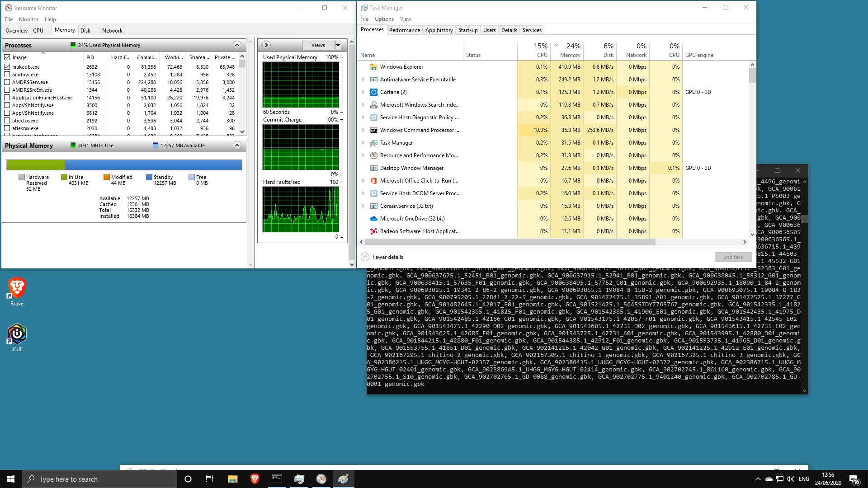Check the ApplicationFrameHost.exe checkbox
This screenshot has height=488, width=868.
(x=7, y=98)
